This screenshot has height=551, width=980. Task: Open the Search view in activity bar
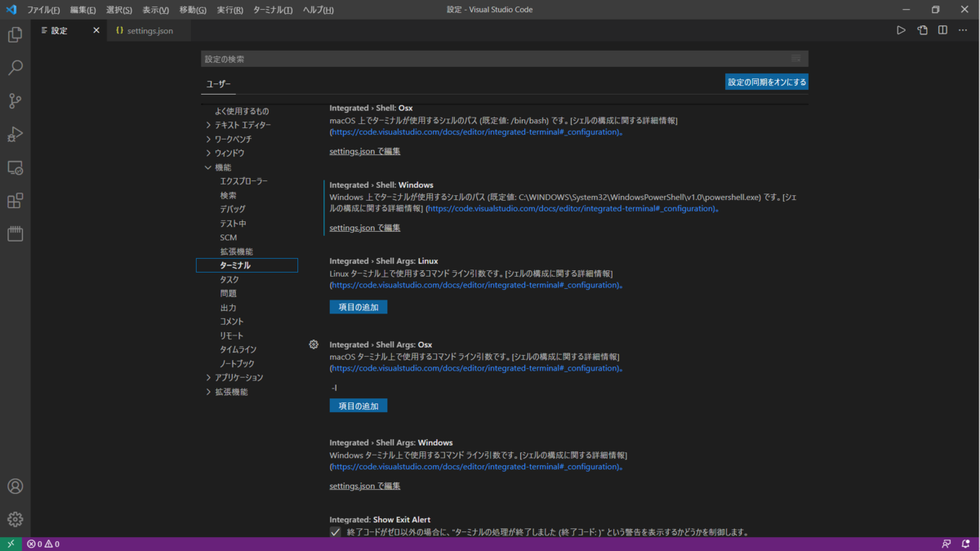15,68
